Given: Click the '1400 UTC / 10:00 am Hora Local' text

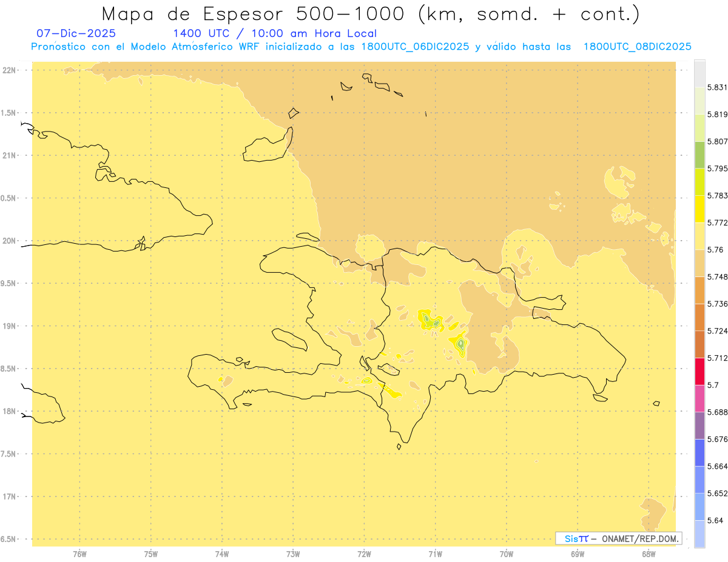Looking at the screenshot, I should click(275, 33).
